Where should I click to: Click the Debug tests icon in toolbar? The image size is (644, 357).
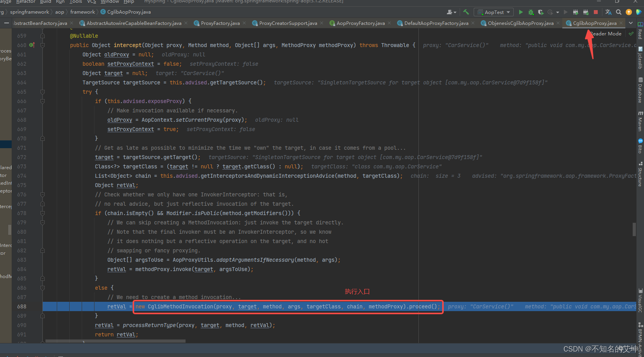(586, 12)
